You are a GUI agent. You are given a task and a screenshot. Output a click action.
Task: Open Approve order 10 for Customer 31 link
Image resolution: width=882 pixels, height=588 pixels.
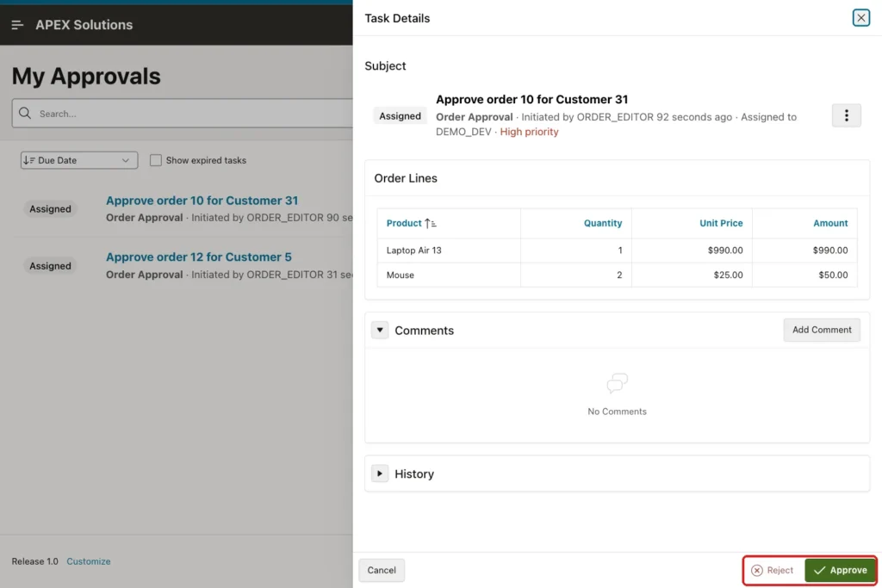coord(202,201)
